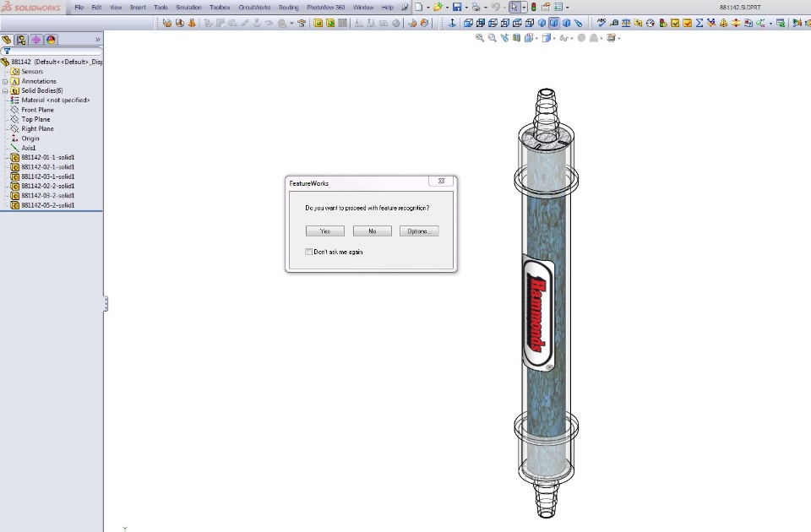Open the PhotoView 360 menu
This screenshot has width=811, height=532.
[326, 8]
